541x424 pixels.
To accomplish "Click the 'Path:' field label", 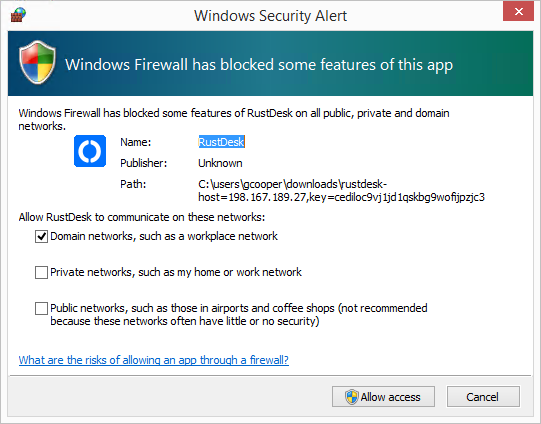I will pos(133,184).
